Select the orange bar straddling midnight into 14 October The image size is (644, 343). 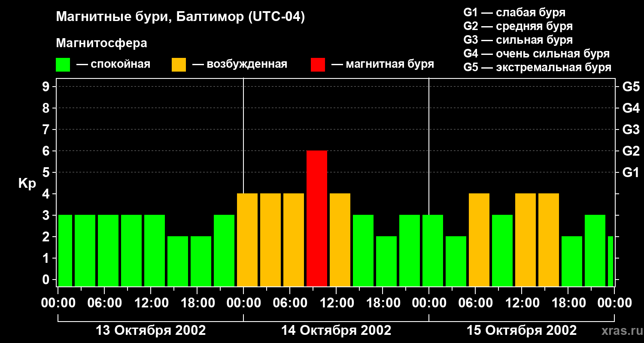[247, 240]
